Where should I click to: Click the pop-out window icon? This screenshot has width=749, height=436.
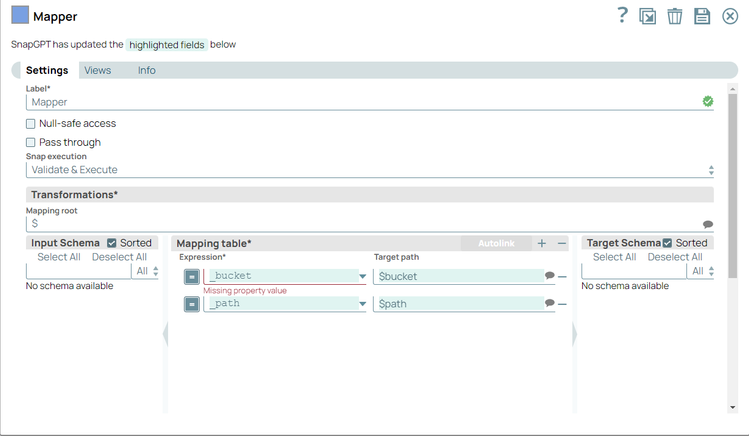pos(648,16)
